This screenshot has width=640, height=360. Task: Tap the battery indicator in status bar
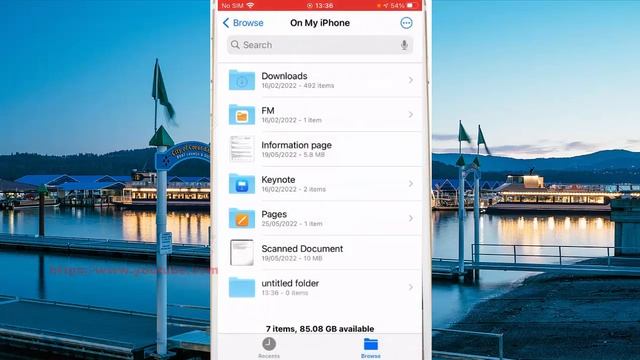[412, 6]
